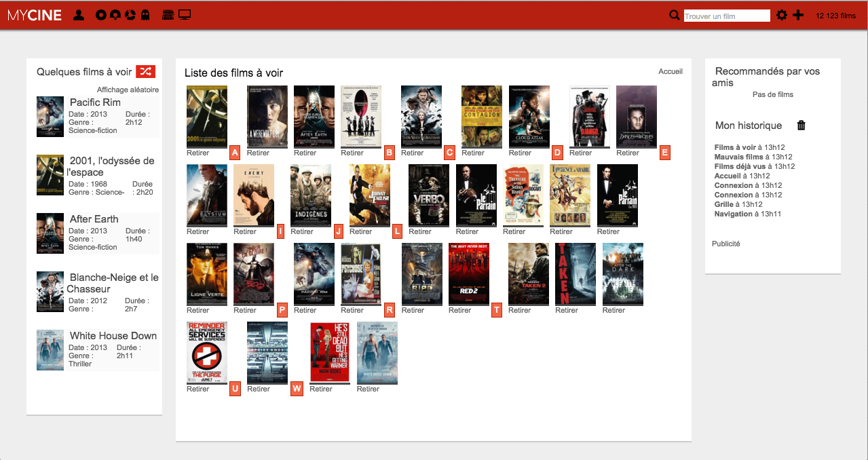This screenshot has width=868, height=460.
Task: Click the stacked list icon beside the monitor
Action: click(x=168, y=15)
